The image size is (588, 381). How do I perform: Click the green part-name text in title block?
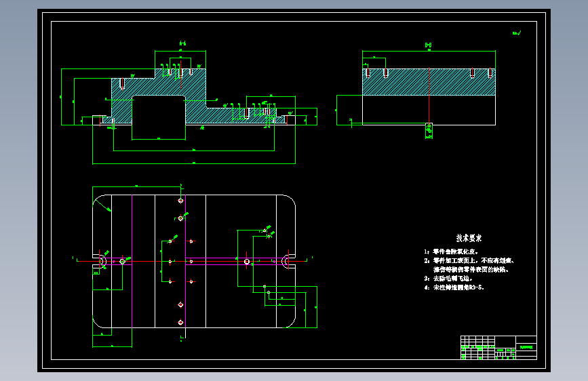(526, 347)
